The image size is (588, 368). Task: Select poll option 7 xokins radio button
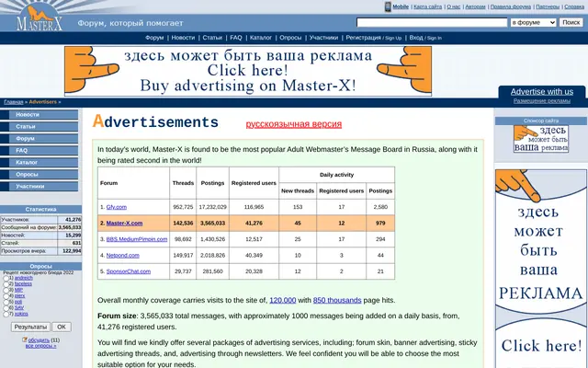(6, 315)
